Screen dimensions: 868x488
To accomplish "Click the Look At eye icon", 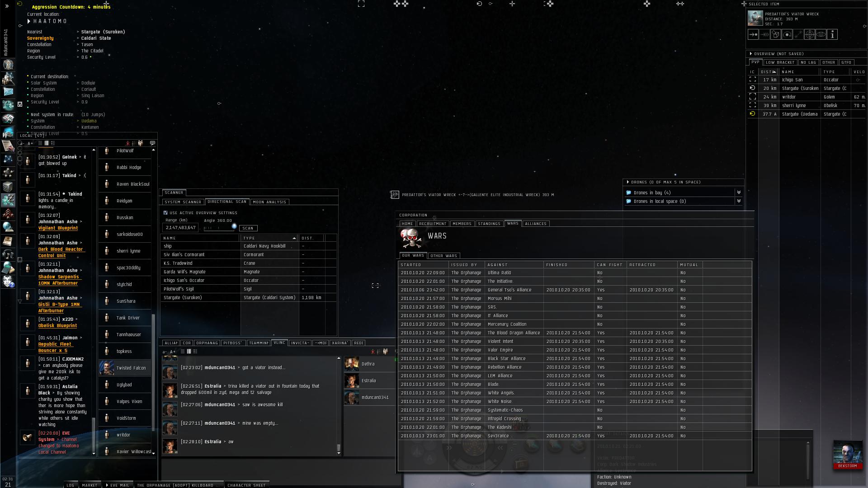I will pyautogui.click(x=821, y=34).
